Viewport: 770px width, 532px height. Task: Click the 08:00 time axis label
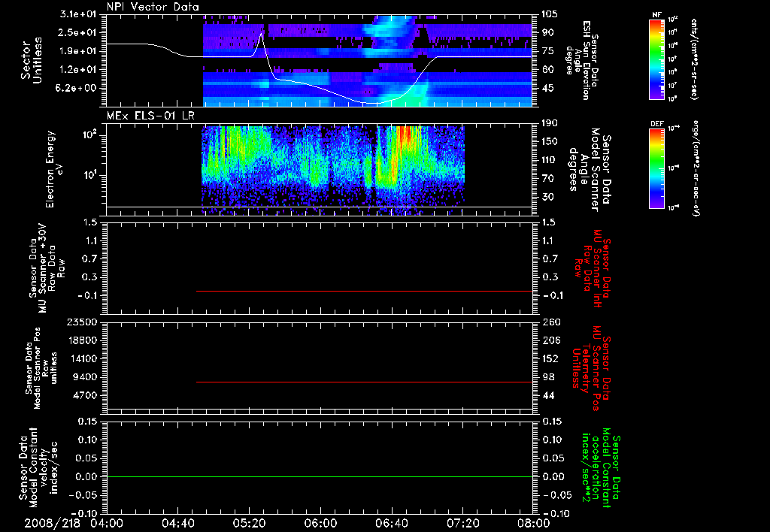[x=534, y=523]
